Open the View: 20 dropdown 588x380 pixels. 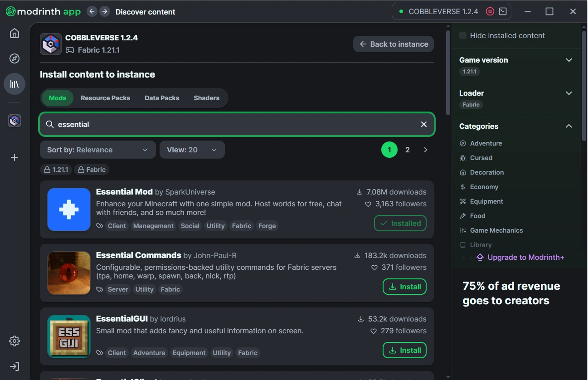tap(192, 150)
